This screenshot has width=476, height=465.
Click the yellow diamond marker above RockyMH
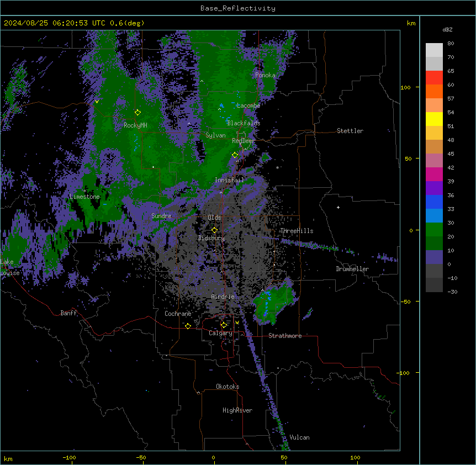[138, 112]
